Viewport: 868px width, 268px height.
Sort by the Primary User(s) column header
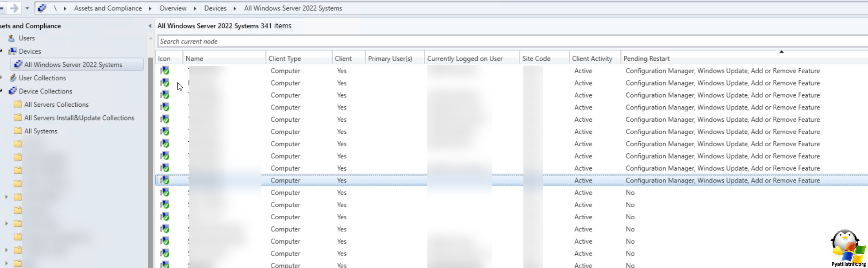[x=395, y=58]
